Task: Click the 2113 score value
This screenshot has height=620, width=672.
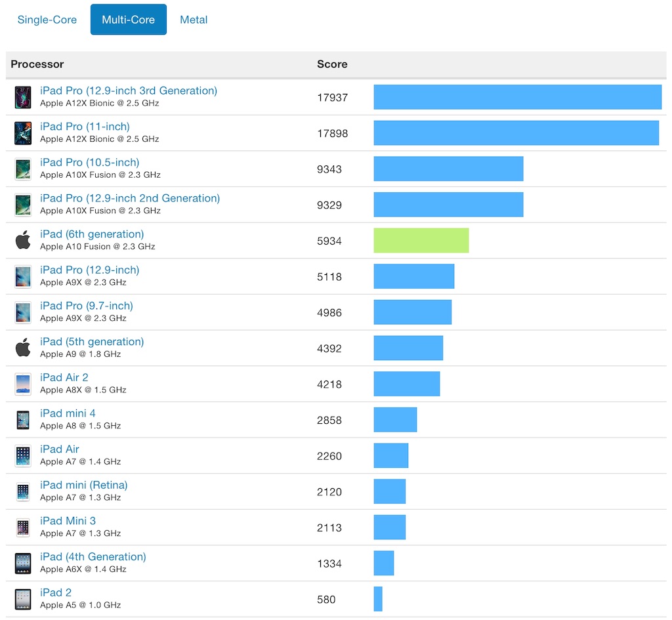Action: click(x=329, y=528)
